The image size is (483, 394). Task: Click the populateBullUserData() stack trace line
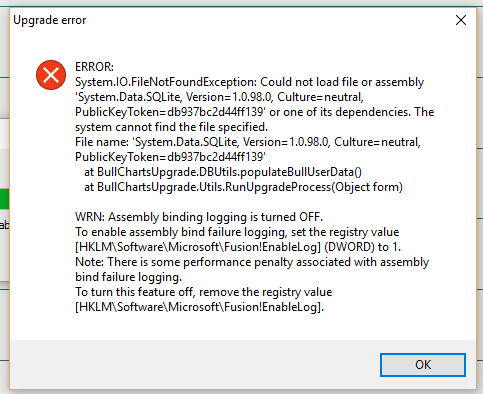point(223,172)
